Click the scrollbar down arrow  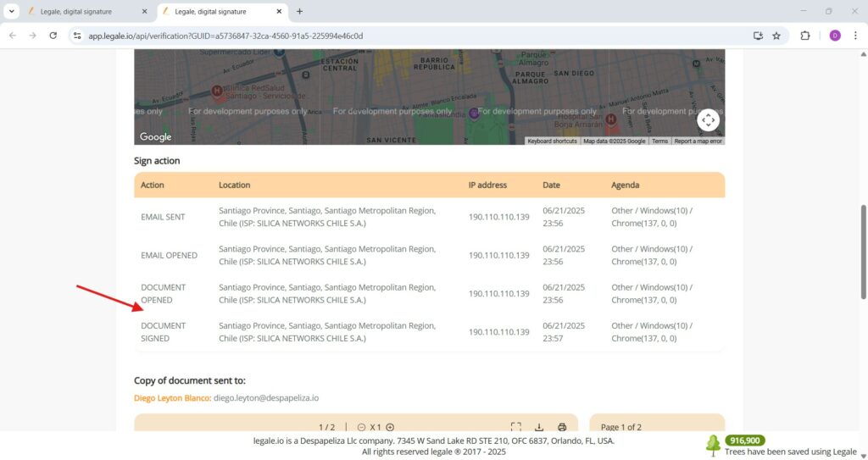[x=863, y=456]
